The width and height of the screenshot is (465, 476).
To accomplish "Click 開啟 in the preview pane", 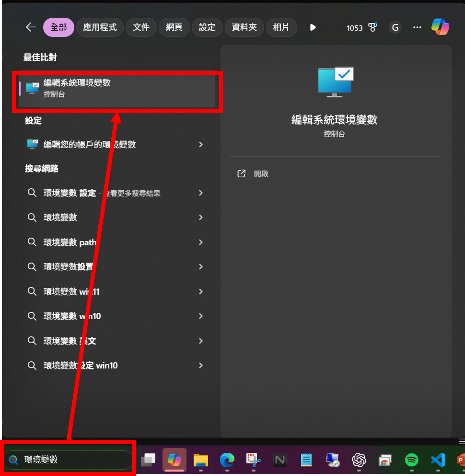I will (x=261, y=174).
